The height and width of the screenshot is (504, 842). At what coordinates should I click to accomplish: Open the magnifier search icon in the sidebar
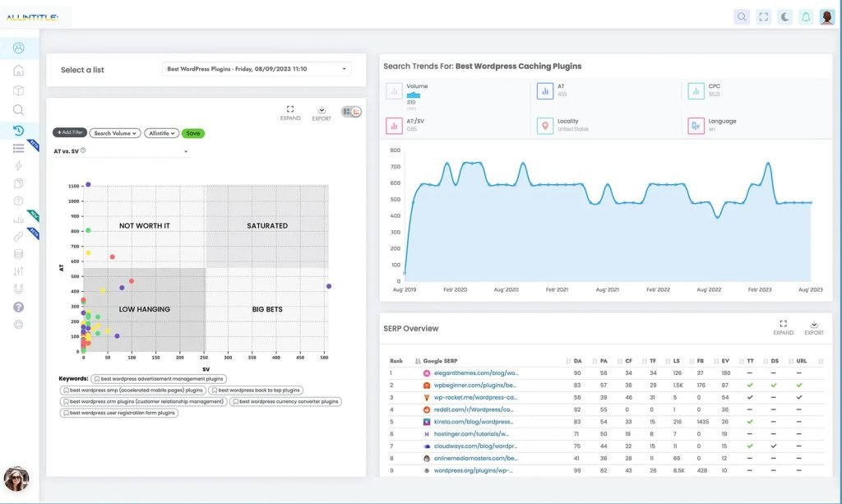(x=18, y=110)
